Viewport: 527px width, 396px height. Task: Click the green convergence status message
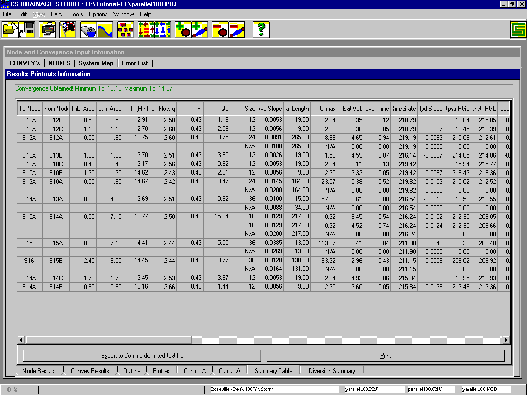click(x=94, y=89)
